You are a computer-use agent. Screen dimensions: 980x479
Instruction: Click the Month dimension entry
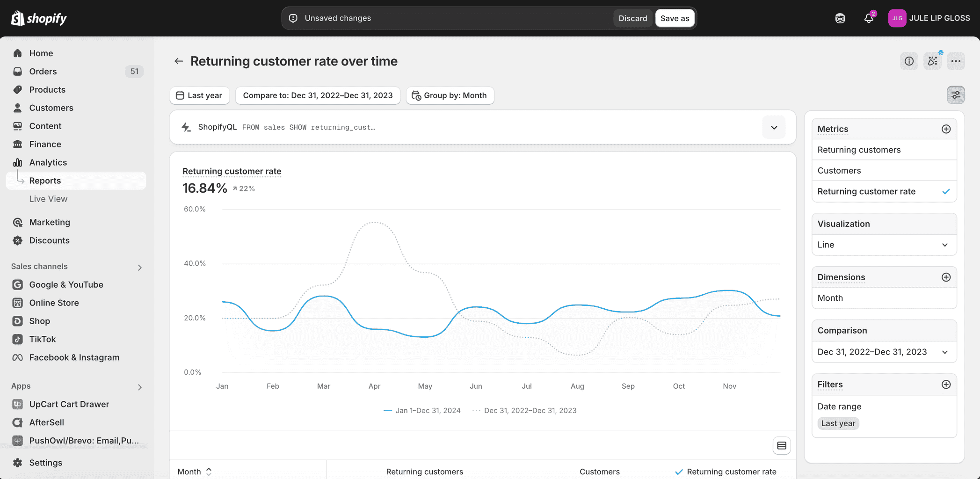(884, 298)
